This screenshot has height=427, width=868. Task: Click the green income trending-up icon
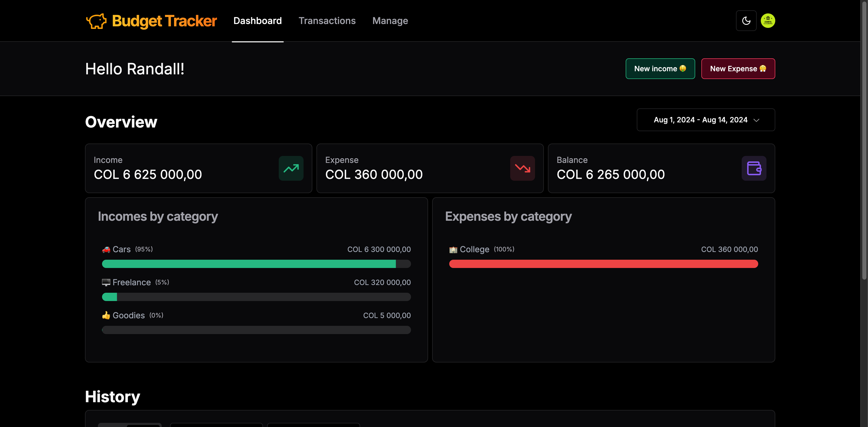(x=291, y=168)
